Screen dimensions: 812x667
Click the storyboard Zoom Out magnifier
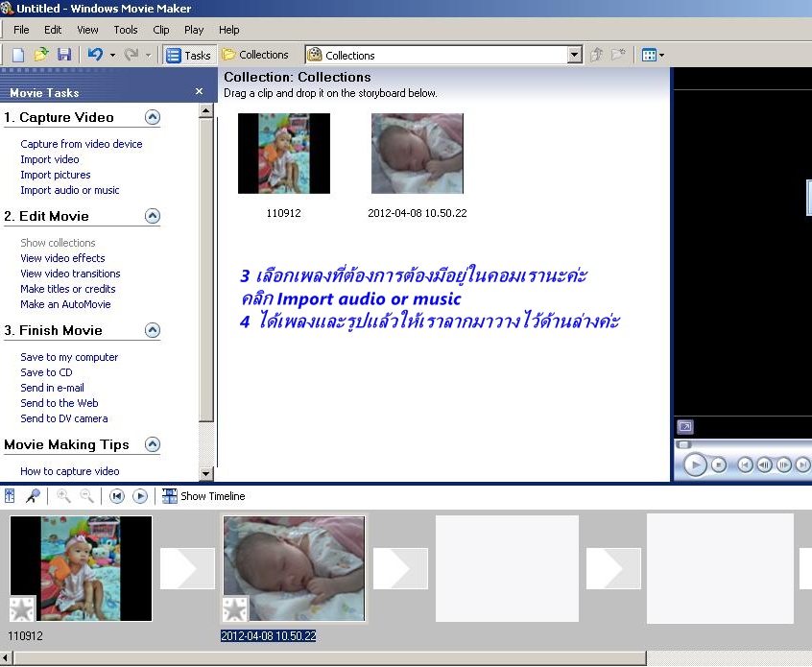tap(86, 496)
